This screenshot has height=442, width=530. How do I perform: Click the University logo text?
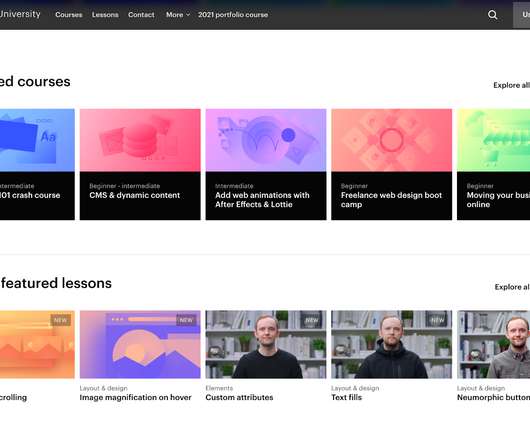20,14
